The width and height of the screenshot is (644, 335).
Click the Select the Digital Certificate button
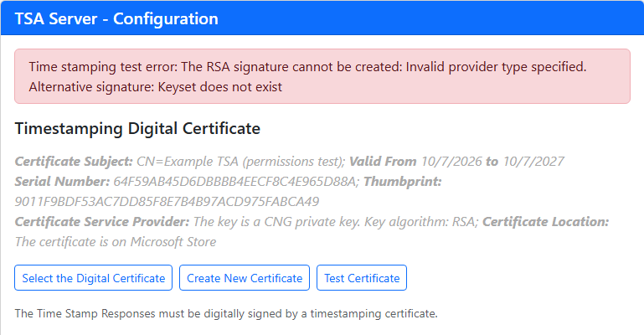coord(93,278)
